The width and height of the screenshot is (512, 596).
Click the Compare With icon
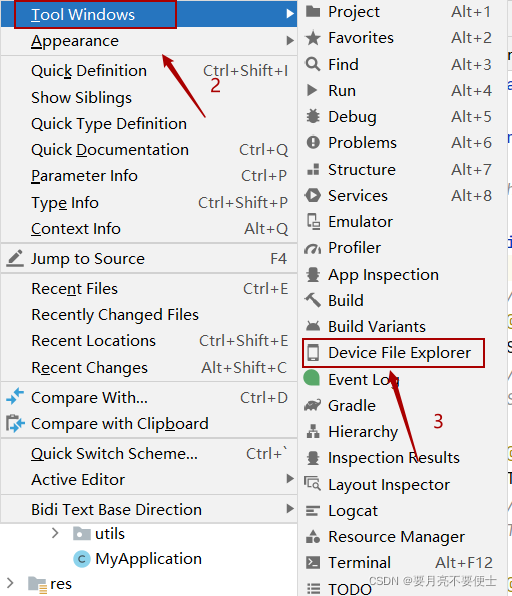click(15, 397)
